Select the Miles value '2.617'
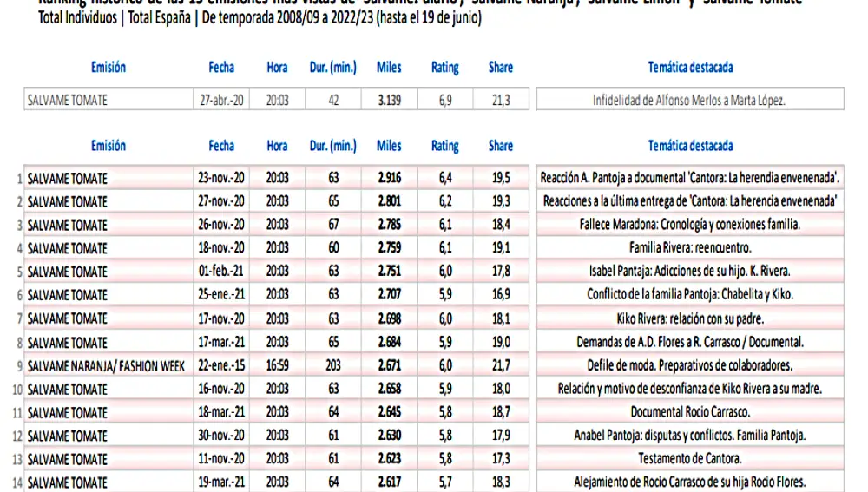This screenshot has height=492, width=868. 390,482
